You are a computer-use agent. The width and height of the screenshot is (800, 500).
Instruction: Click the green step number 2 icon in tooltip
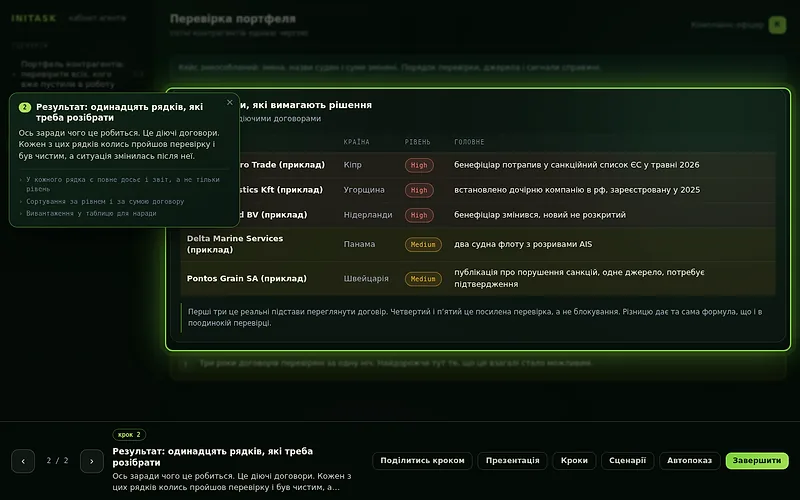click(x=24, y=107)
